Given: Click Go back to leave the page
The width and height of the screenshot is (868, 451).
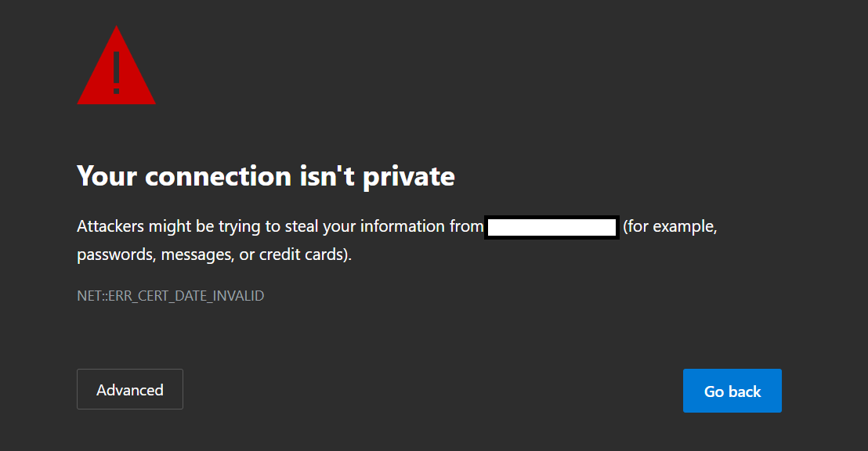Looking at the screenshot, I should click(x=732, y=390).
